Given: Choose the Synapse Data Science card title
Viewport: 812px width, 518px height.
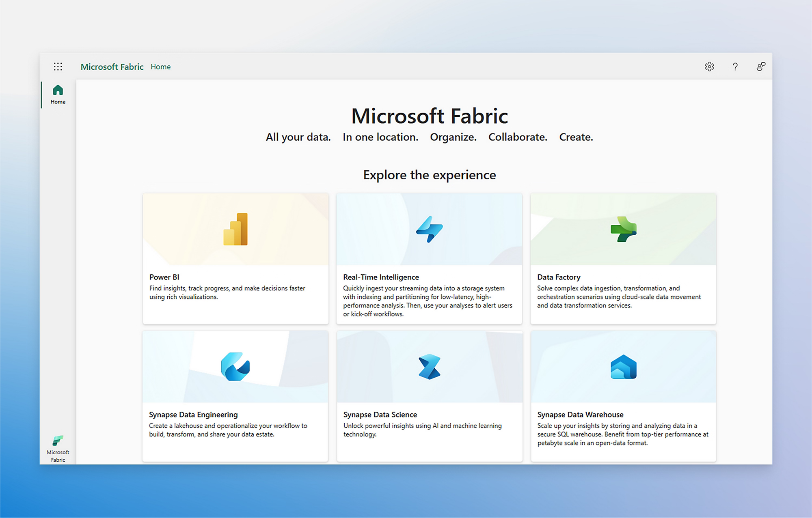Looking at the screenshot, I should 380,415.
